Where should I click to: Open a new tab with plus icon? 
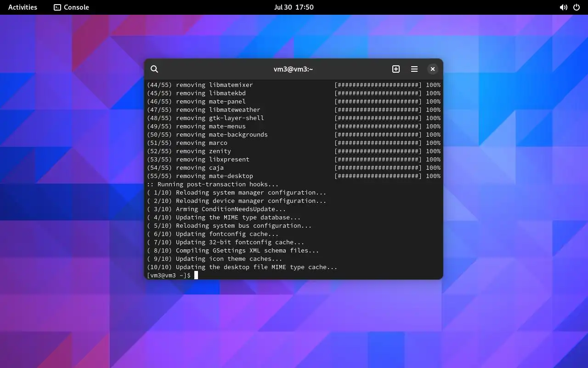tap(396, 69)
